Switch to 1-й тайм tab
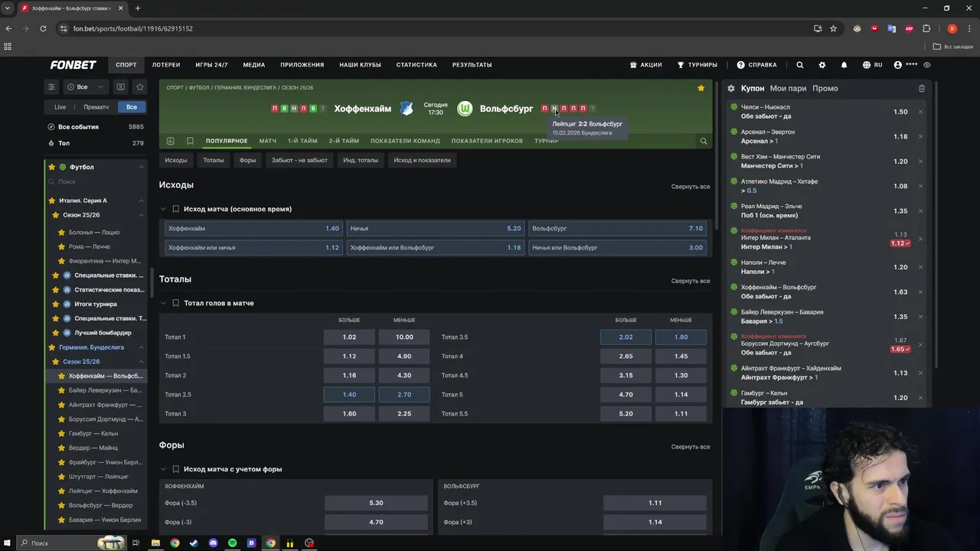The width and height of the screenshot is (980, 551). coord(302,141)
